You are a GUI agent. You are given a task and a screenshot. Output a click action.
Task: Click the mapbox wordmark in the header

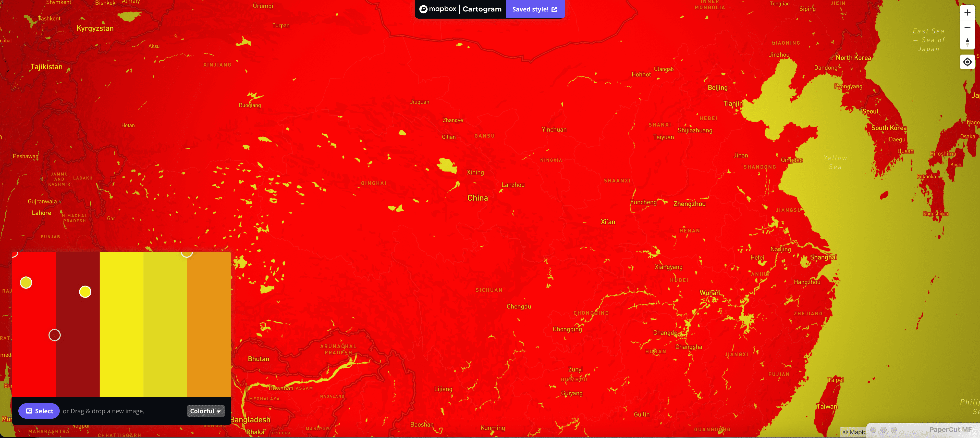(442, 9)
